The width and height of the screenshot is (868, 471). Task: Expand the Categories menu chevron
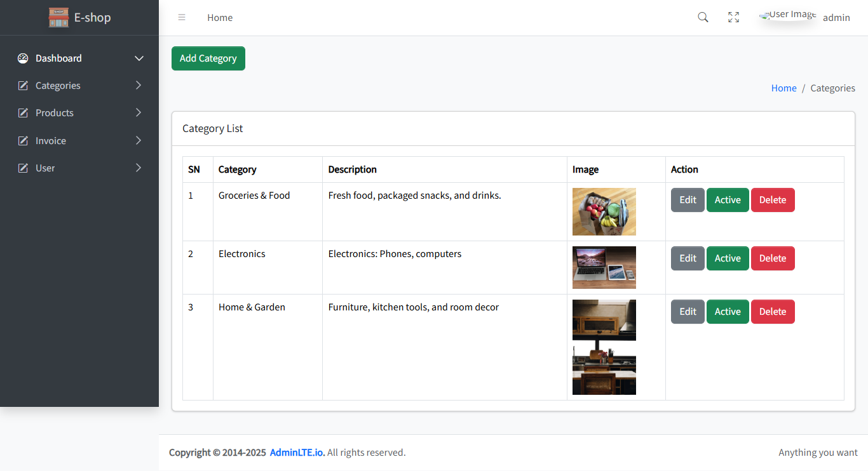click(x=139, y=85)
